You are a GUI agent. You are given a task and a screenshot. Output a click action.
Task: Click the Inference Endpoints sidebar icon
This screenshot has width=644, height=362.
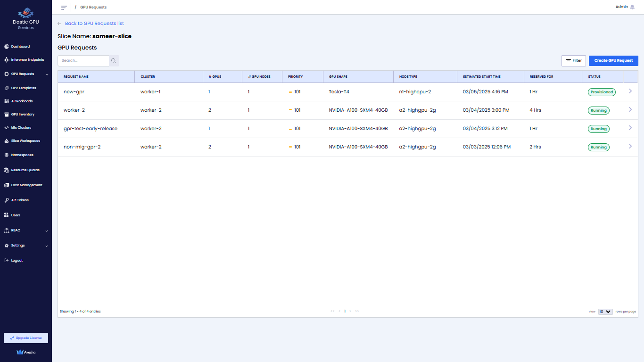click(x=7, y=60)
